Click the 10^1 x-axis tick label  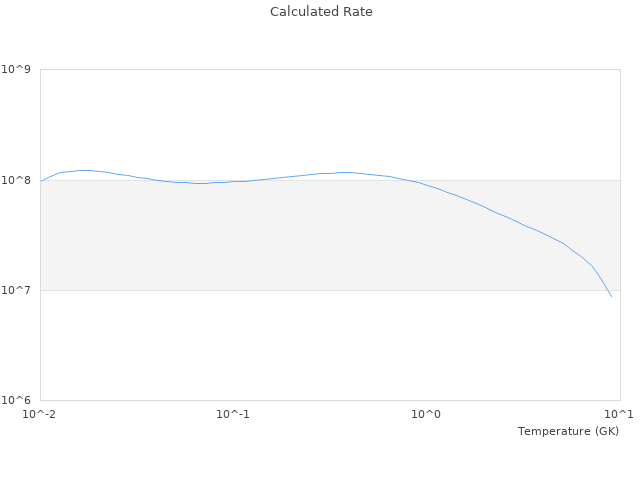pos(619,414)
